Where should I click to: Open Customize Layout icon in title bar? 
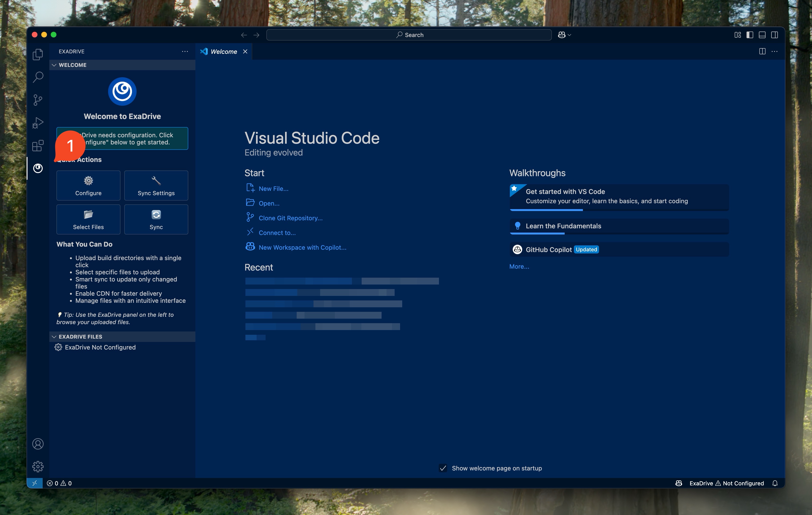(x=738, y=35)
